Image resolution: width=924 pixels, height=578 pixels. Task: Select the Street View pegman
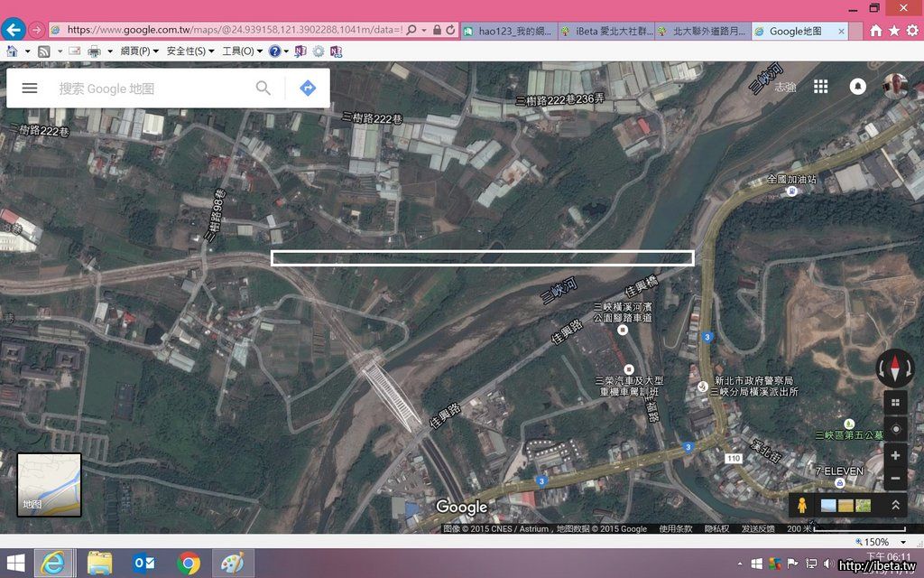tap(801, 506)
